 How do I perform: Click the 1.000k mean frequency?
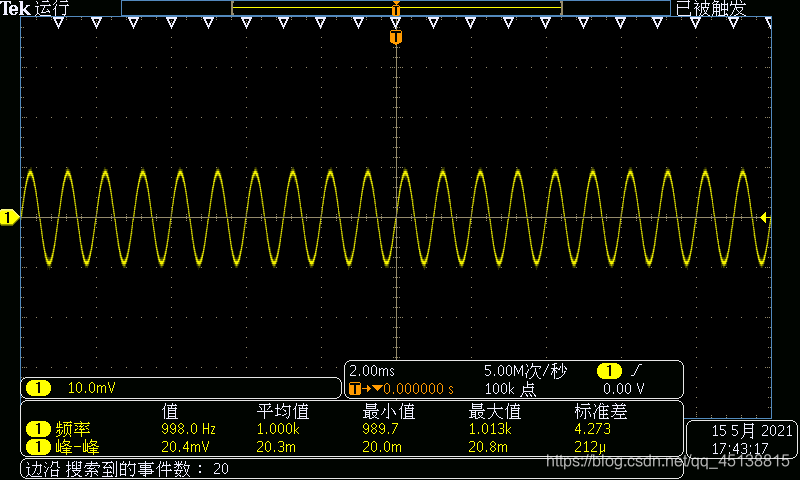coord(278,429)
